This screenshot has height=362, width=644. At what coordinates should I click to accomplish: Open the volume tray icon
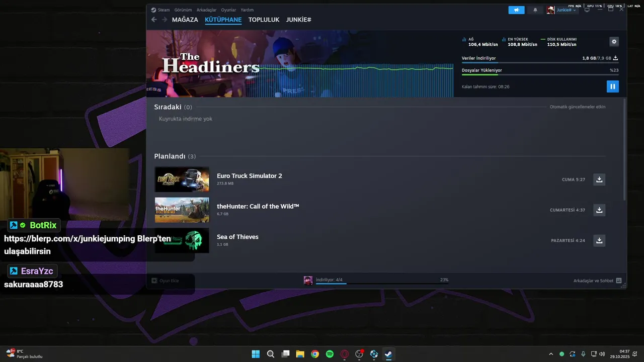[x=602, y=354]
